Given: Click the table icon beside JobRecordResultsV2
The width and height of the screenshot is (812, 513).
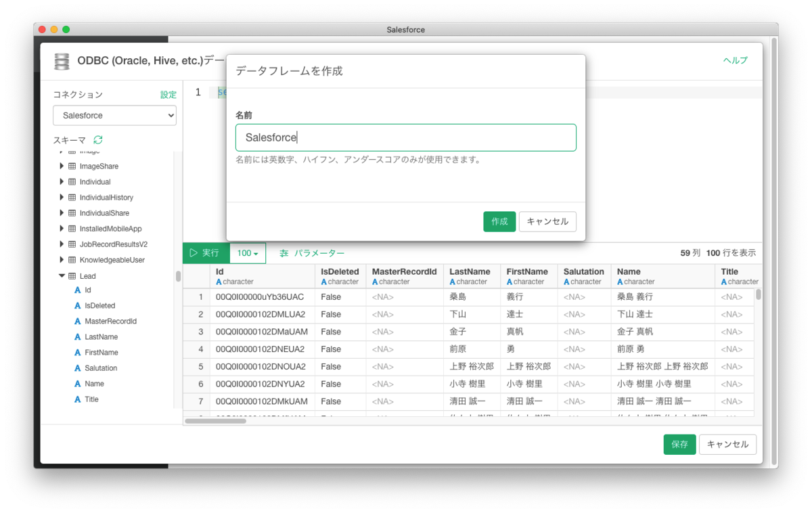Looking at the screenshot, I should click(x=72, y=244).
